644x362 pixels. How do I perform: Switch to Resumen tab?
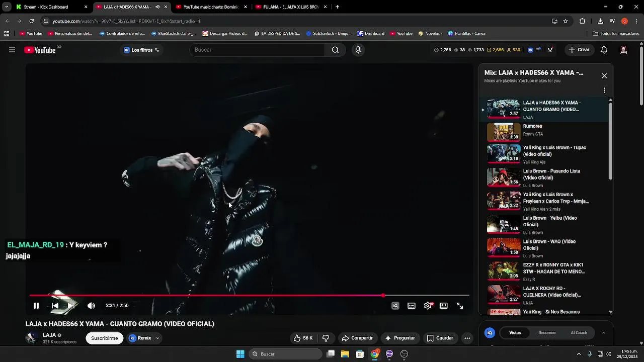(x=547, y=333)
